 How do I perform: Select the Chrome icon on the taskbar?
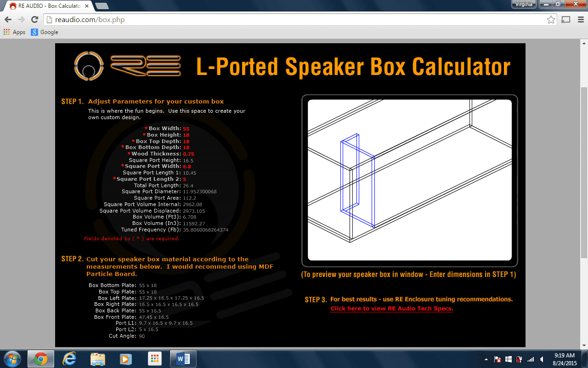coord(41,359)
